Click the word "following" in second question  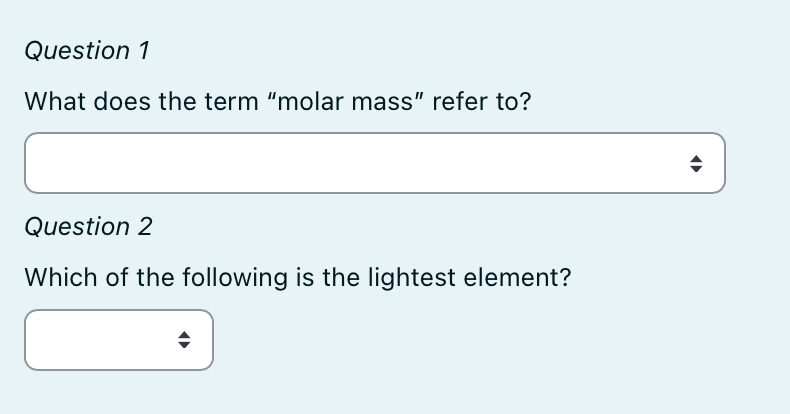click(x=235, y=278)
